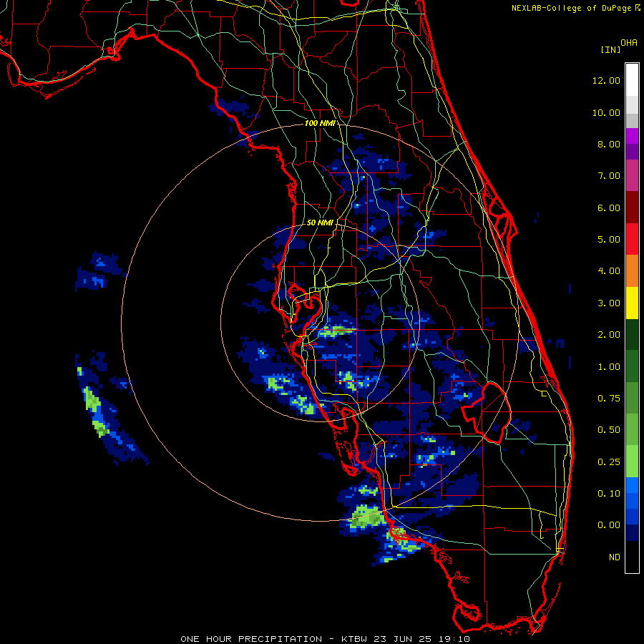Click the bright red legend color swatch
Image resolution: width=644 pixels, height=644 pixels.
(632, 239)
